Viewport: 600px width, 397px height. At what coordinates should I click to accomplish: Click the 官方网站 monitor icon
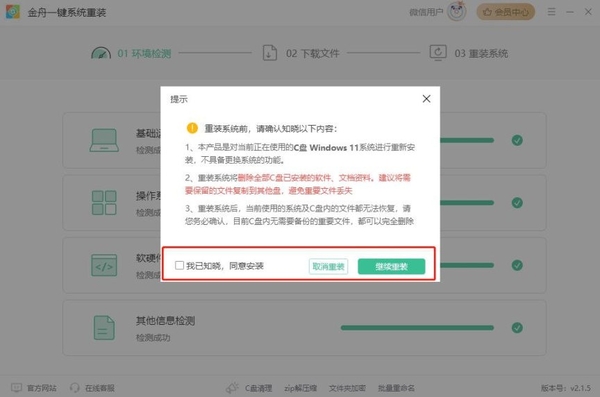(16, 388)
